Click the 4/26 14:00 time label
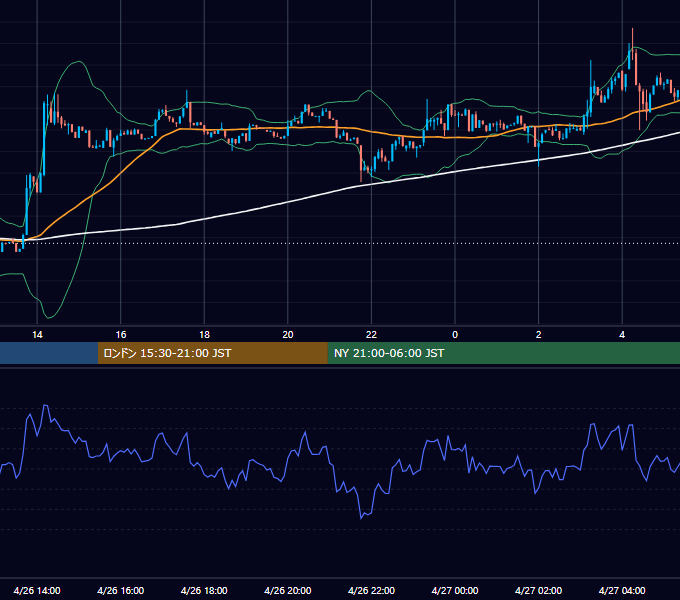Image resolution: width=680 pixels, height=600 pixels. [37, 590]
